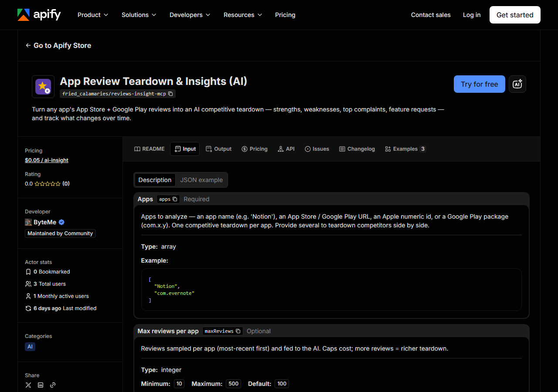This screenshot has width=558, height=392.
Task: Expand the Product menu
Action: (93, 15)
